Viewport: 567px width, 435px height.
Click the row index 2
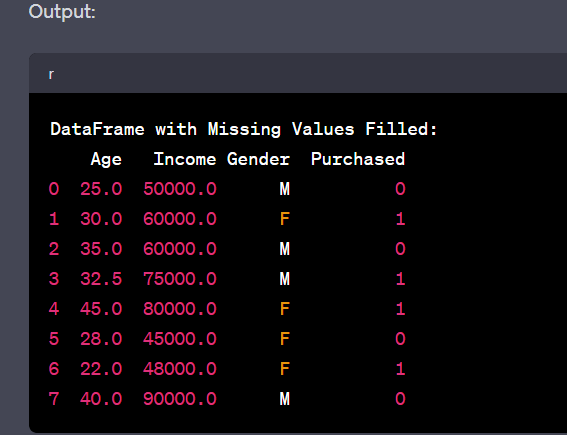click(54, 249)
